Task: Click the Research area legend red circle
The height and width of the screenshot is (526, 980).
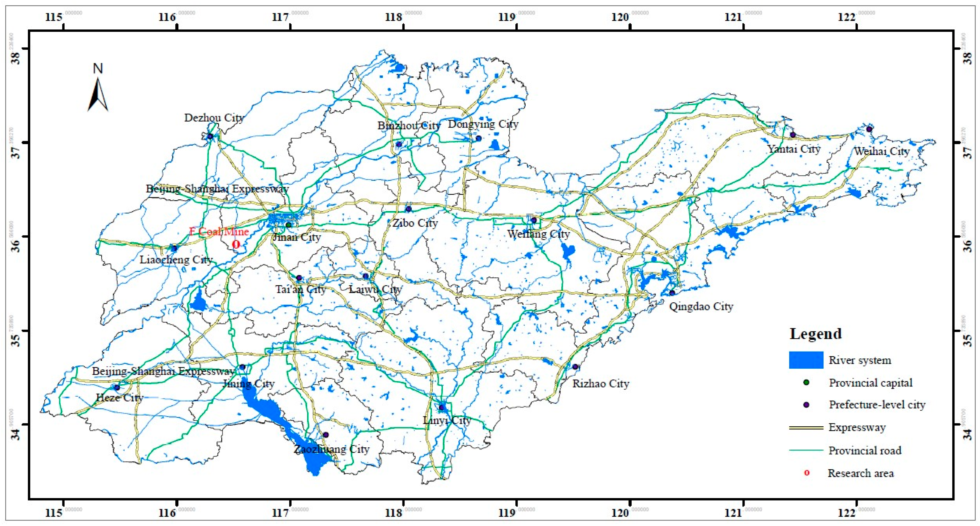Action: (x=806, y=473)
